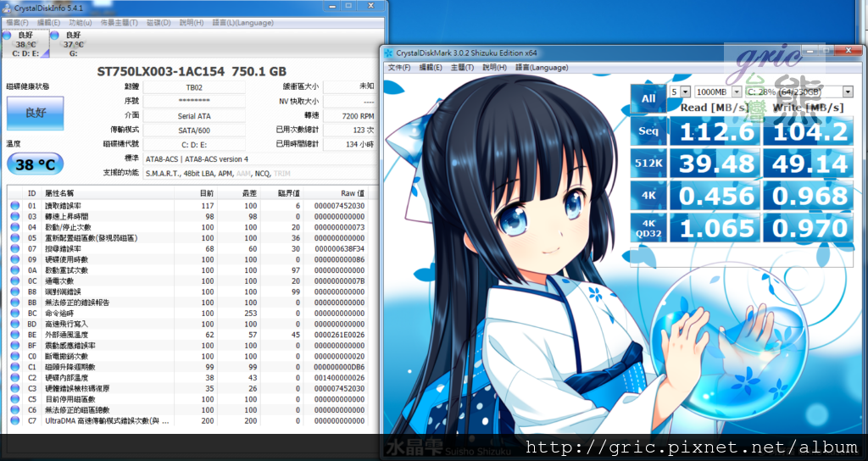Screen dimensions: 868x461
Task: Click the 38 °C temperature button
Action: 36,164
